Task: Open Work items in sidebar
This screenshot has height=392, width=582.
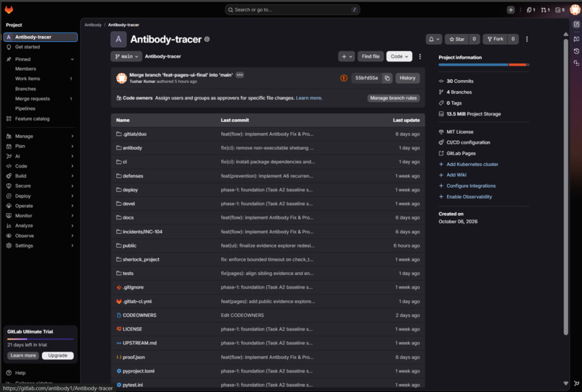Action: [x=27, y=79]
